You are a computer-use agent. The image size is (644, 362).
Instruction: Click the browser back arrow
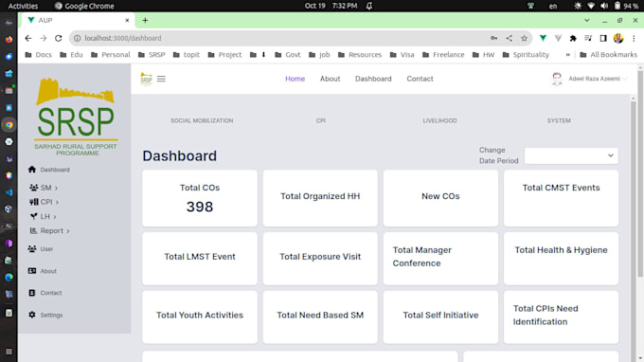pyautogui.click(x=27, y=38)
